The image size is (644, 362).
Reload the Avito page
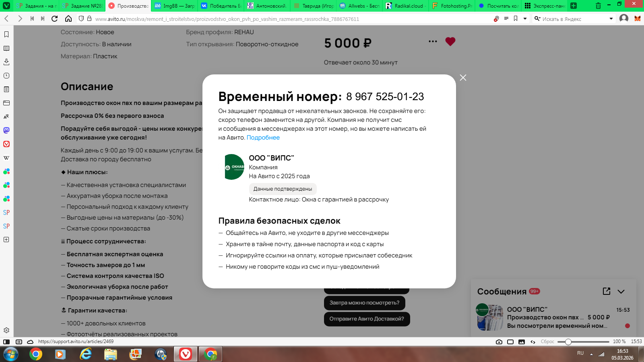55,19
